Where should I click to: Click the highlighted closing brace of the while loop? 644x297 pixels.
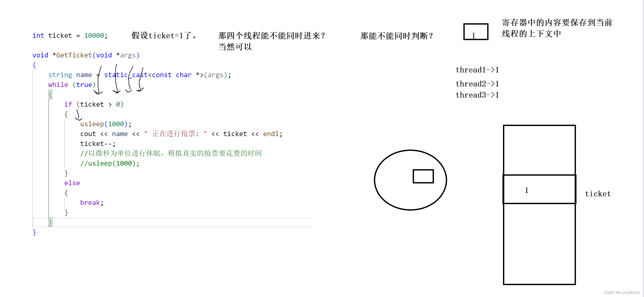(50, 222)
